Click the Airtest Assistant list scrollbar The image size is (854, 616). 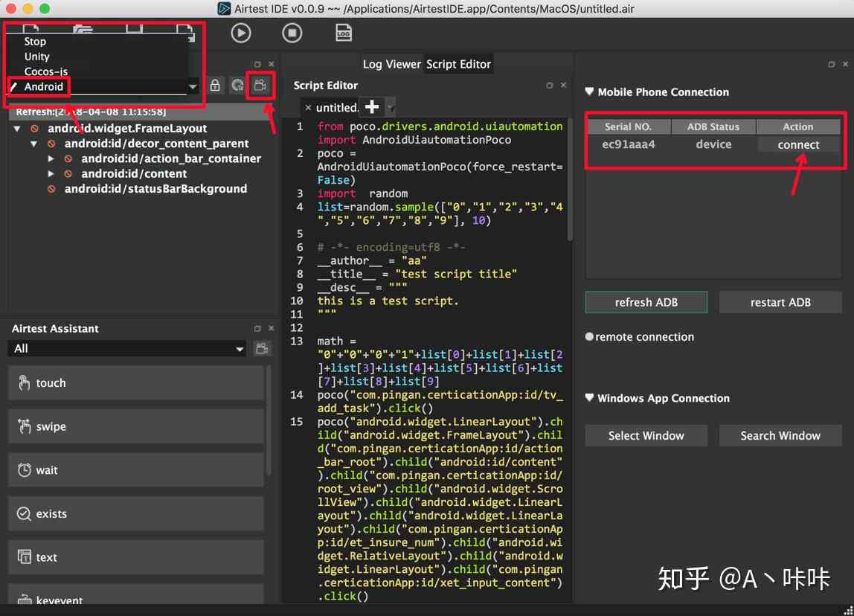[268, 420]
